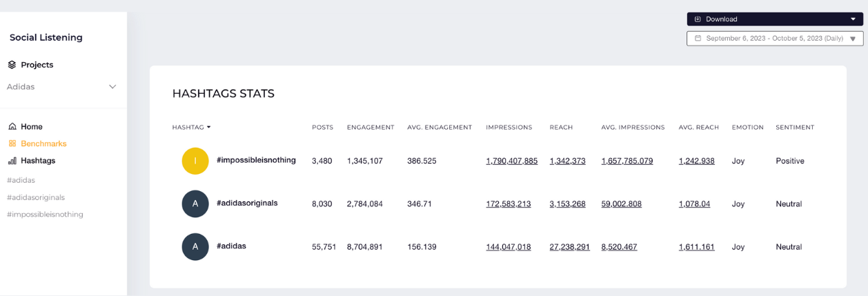Click the AVG. REACH column header
868x296 pixels.
point(699,128)
